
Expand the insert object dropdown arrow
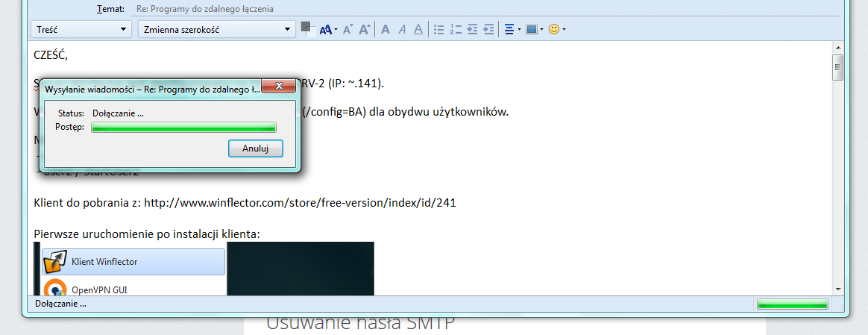[541, 30]
